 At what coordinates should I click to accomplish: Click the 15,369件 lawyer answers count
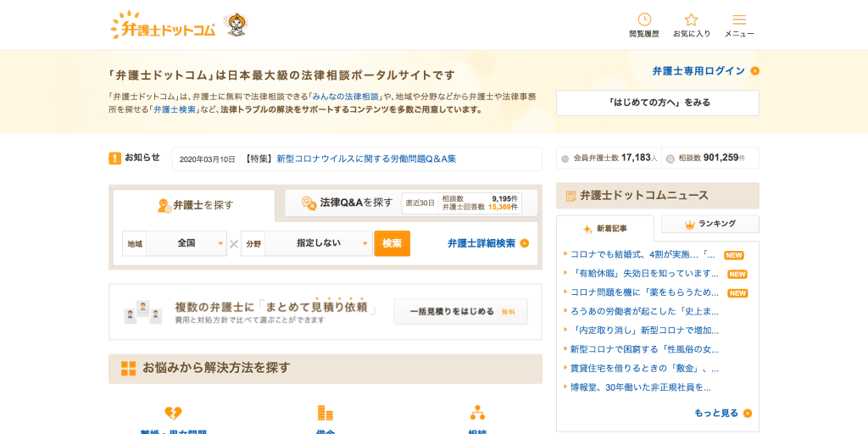click(x=503, y=207)
